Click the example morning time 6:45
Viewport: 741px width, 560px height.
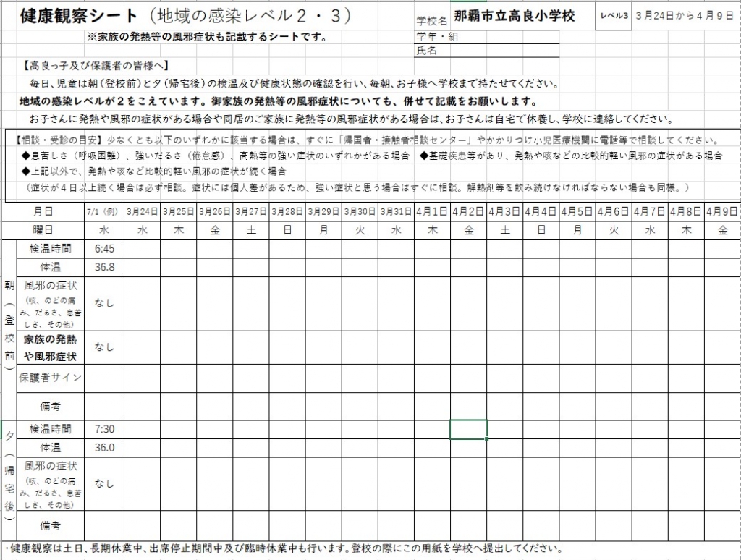[x=104, y=249]
